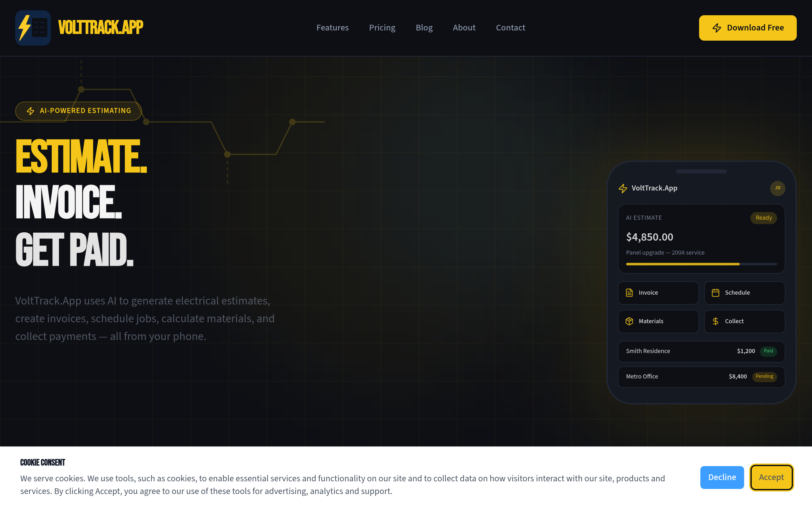Viewport: 812px width, 508px height.
Task: Click the bolt icon in AI-Powered Estimating badge
Action: tap(30, 111)
